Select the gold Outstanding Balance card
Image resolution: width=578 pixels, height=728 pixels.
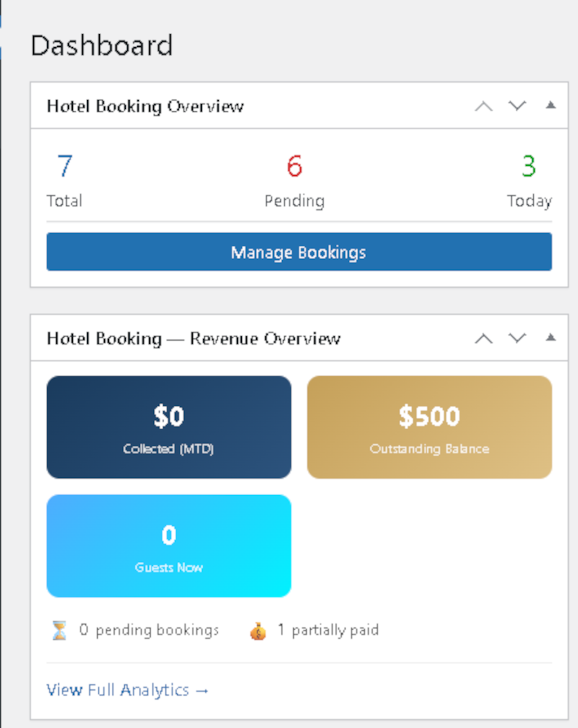pos(429,427)
